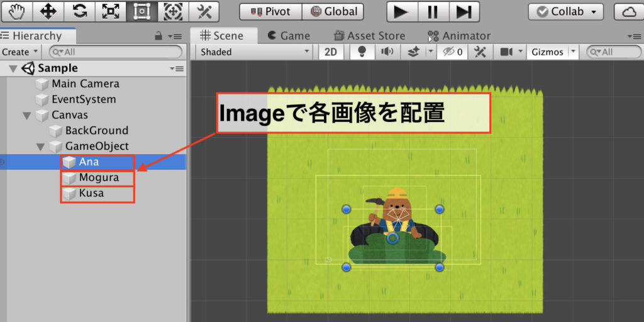Toggle scene effects
Screen dimensions: 644x322
(x=413, y=52)
